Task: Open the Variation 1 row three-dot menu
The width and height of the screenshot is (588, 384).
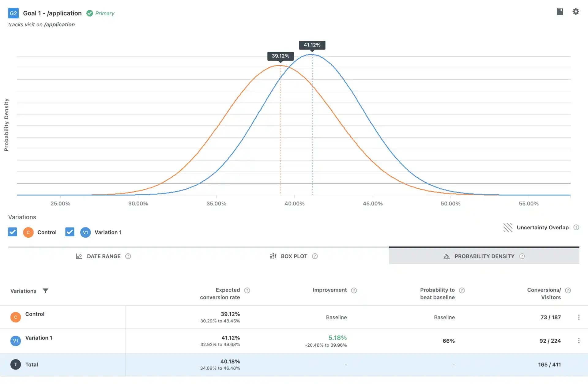Action: click(x=579, y=341)
